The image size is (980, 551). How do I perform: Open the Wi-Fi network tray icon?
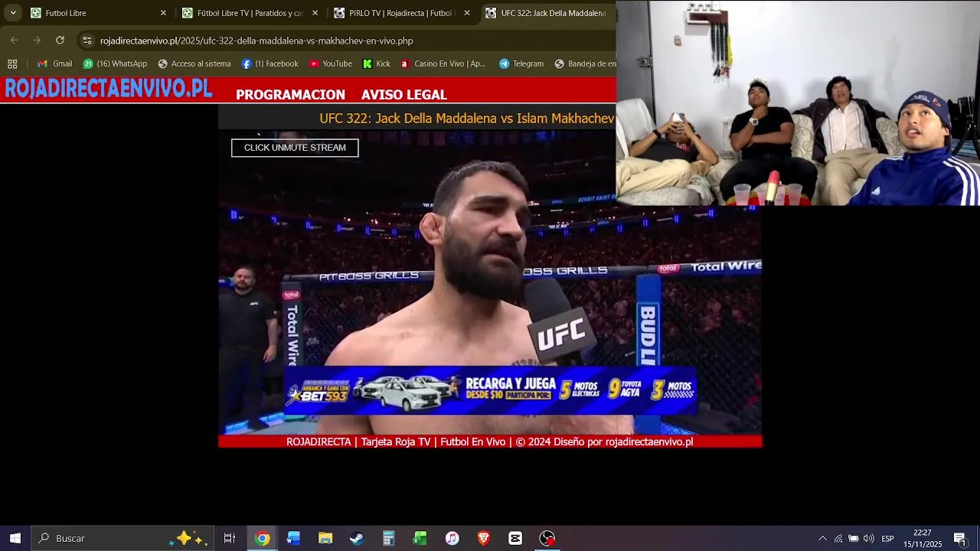pos(838,538)
